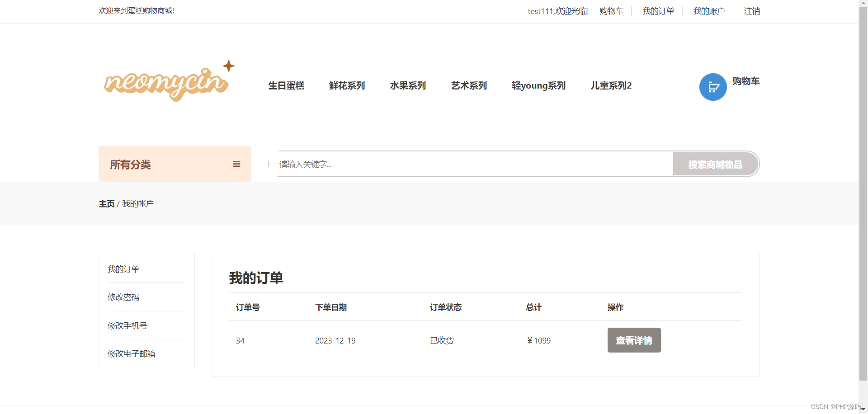Click order date 2023-12-19
868x414 pixels.
335,341
